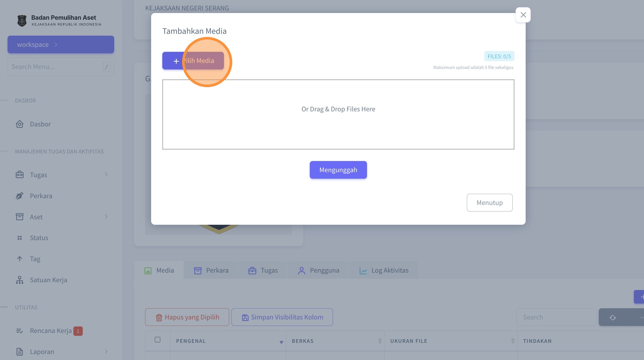Click the FILES: 0/5 badge
Viewport: 644px width, 360px height.
tap(499, 56)
